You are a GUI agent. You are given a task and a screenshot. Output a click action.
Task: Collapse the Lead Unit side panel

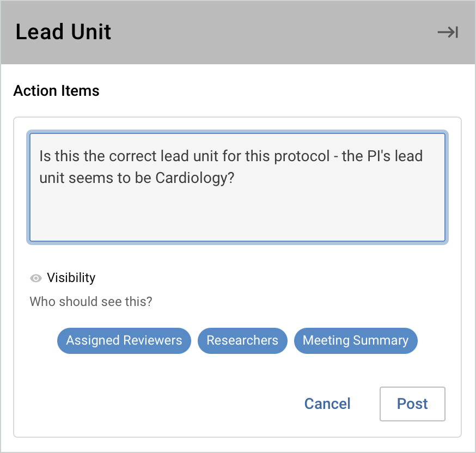[x=448, y=33]
